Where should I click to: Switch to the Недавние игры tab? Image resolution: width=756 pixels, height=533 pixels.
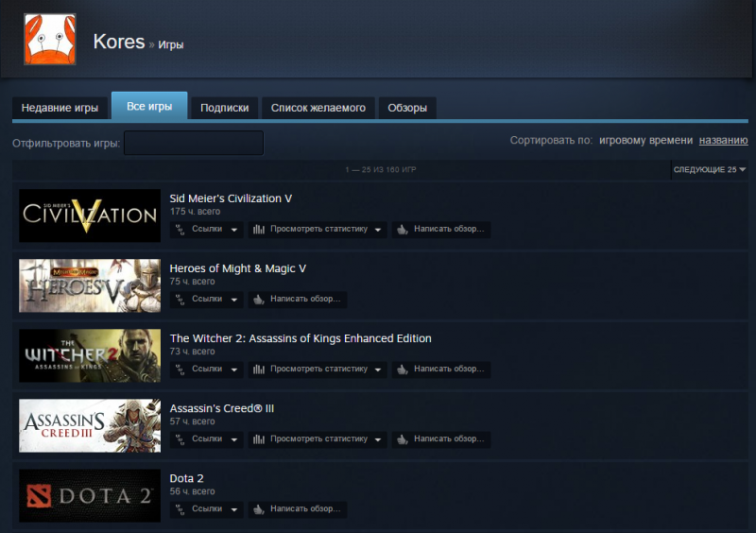pyautogui.click(x=60, y=108)
